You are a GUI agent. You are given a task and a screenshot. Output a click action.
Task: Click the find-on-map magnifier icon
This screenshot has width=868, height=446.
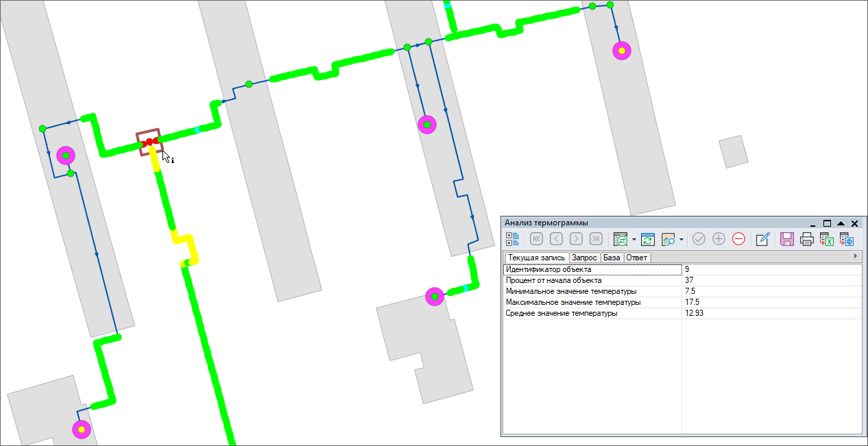pyautogui.click(x=668, y=239)
